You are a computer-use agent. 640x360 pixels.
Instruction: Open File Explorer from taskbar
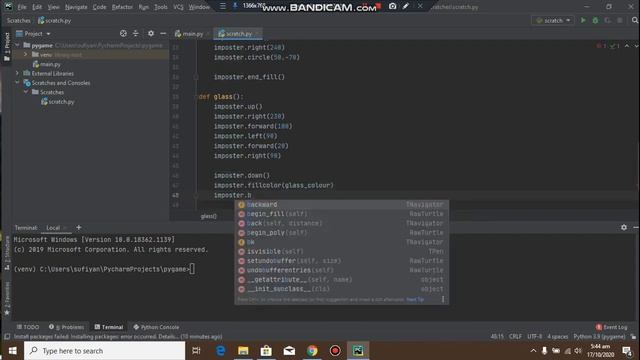click(243, 351)
